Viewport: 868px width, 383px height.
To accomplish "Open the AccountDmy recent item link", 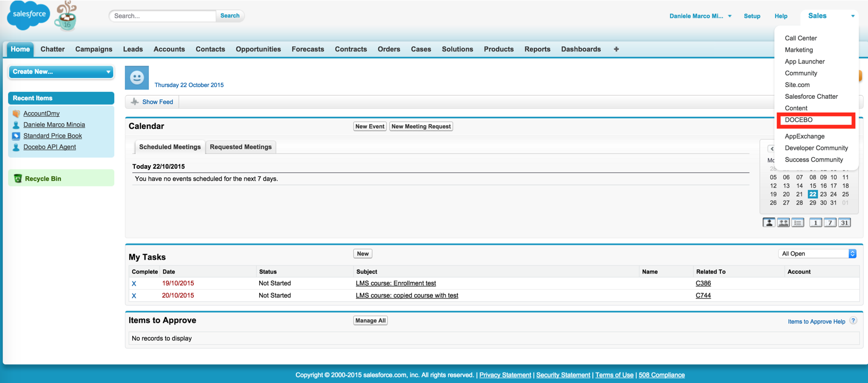I will pos(41,114).
